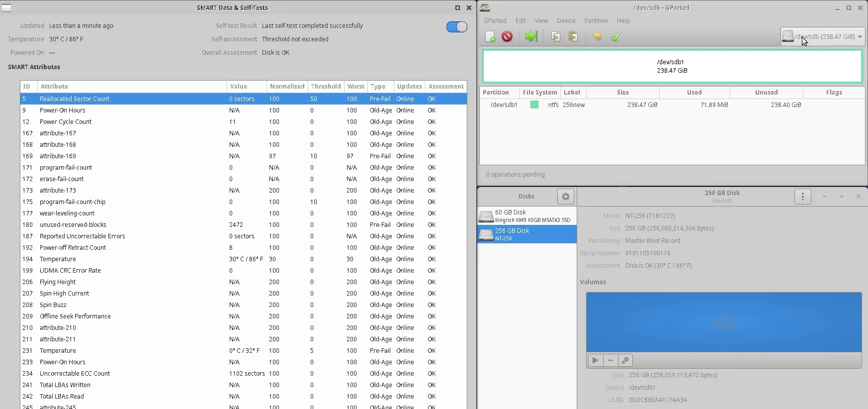Open the /dev/sdb device selector dropdown

(823, 36)
